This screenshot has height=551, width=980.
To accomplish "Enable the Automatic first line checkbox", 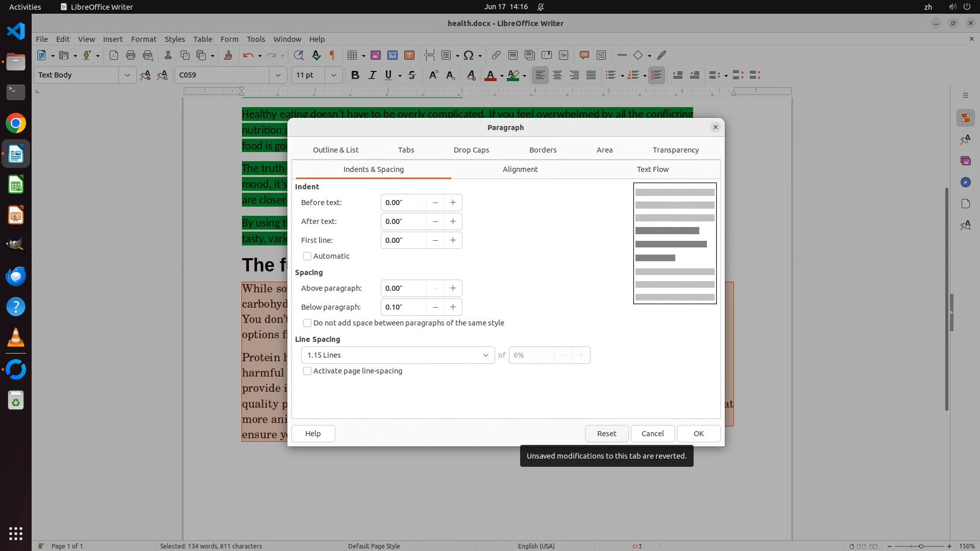I will (307, 256).
